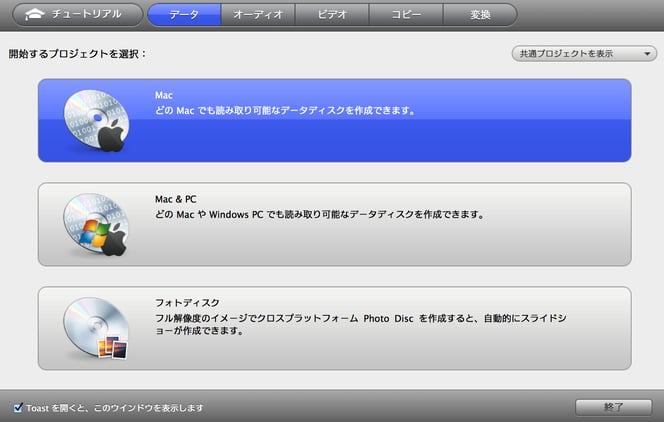Image resolution: width=664 pixels, height=422 pixels.
Task: Select the Mac project title text
Action: tap(163, 95)
